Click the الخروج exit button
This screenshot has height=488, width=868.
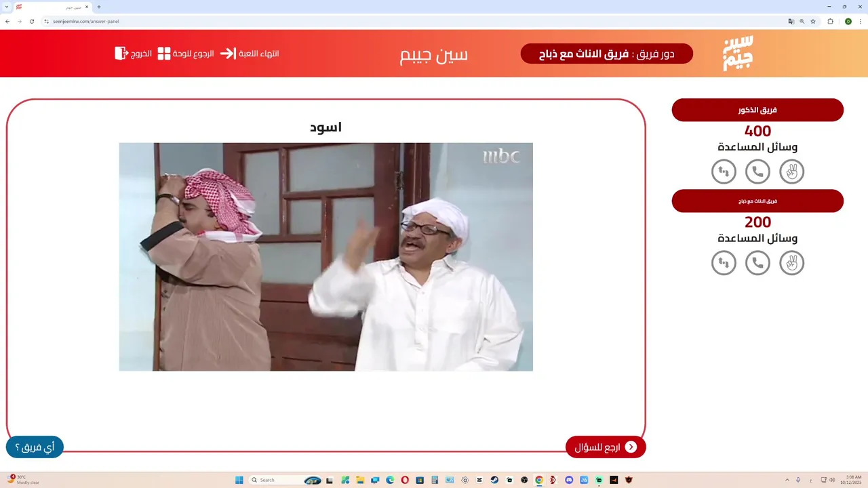click(x=133, y=53)
